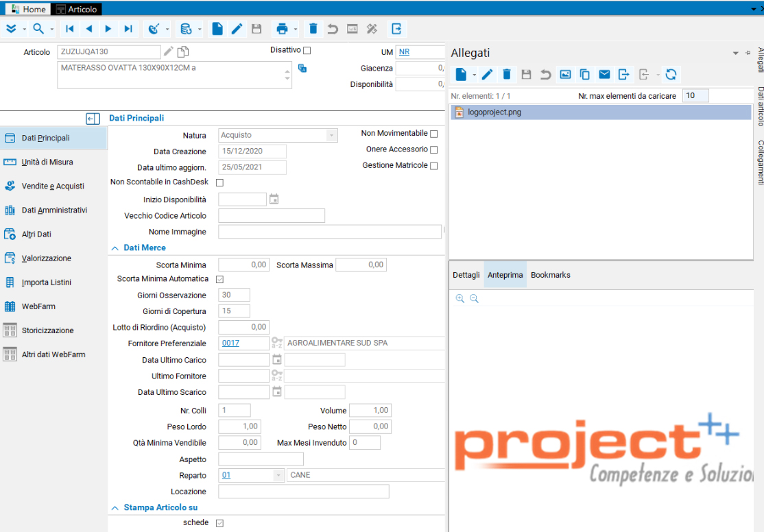Screen dimensions: 764x532
Task: Open calendar for Inizio Disponibilità
Action: coord(274,199)
